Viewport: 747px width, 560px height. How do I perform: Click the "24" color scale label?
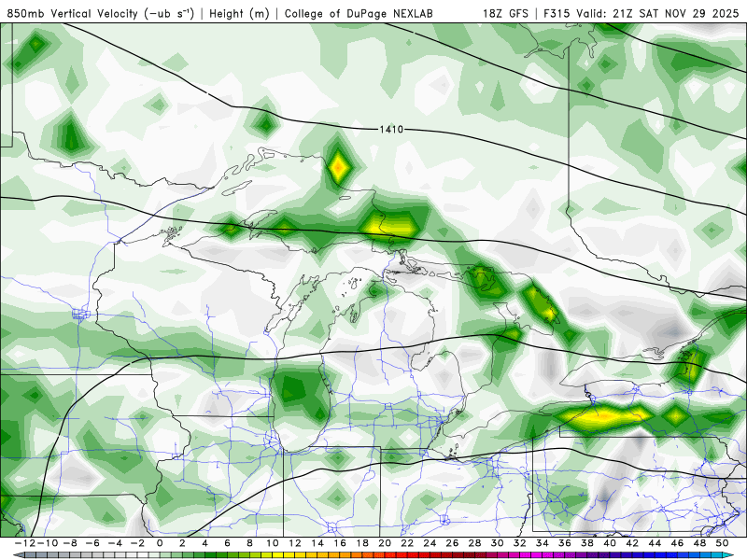(x=430, y=543)
